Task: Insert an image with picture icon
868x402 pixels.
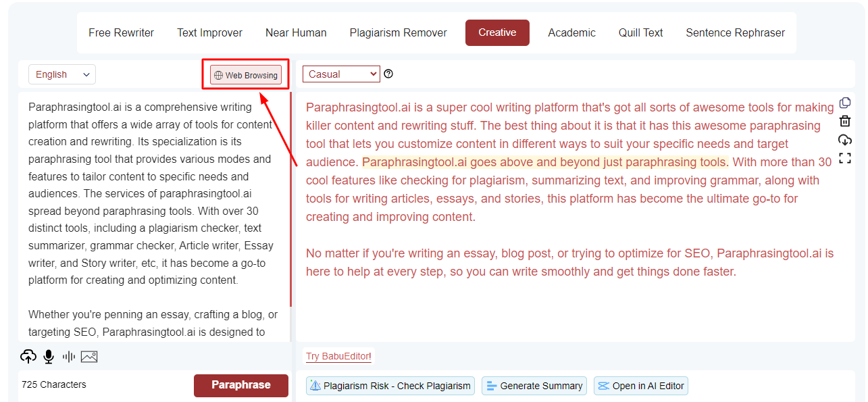Action: 89,356
